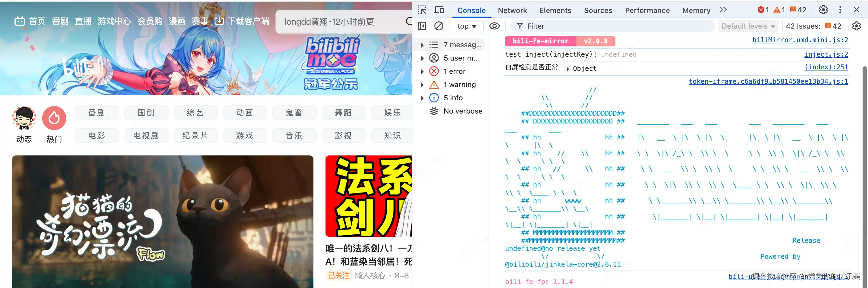Image resolution: width=868 pixels, height=288 pixels.
Task: Click the bilibili search box
Action: [x=344, y=22]
